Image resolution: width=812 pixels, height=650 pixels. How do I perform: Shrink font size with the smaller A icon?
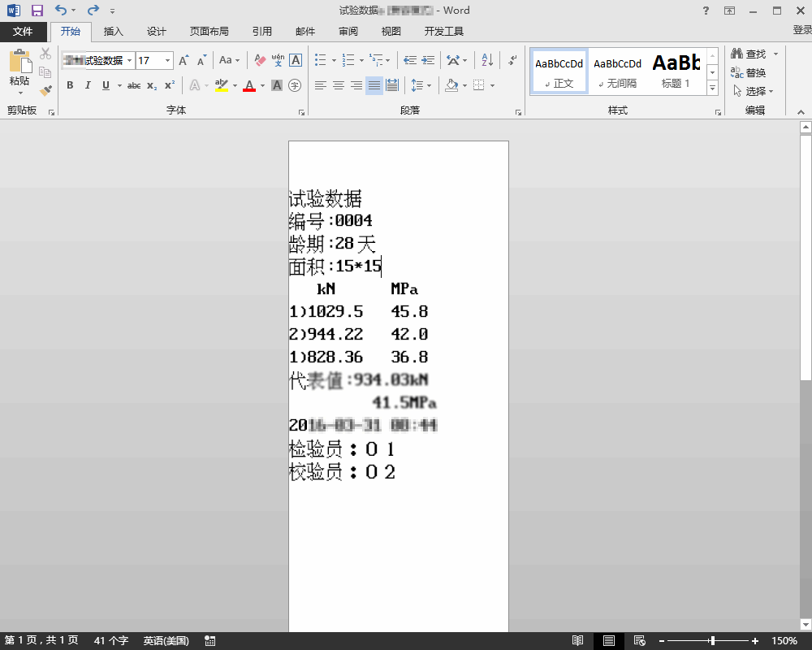click(x=202, y=61)
